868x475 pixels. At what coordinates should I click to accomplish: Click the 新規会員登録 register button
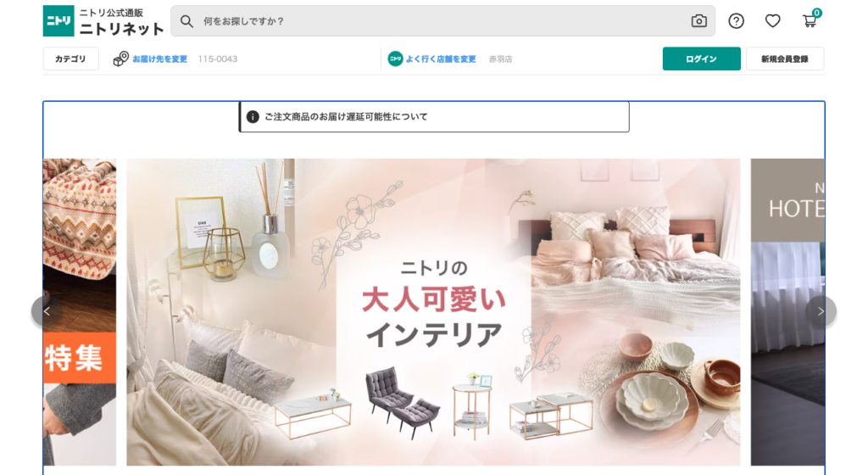[785, 59]
